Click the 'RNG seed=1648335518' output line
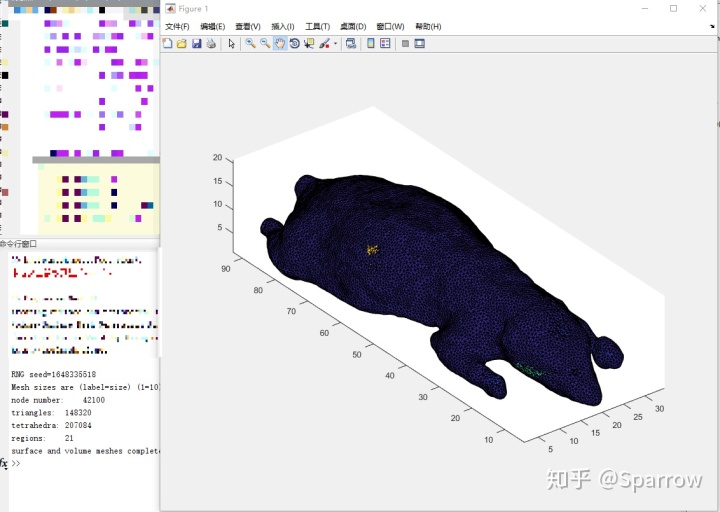Screen dimensions: 720x512 [x=54, y=374]
